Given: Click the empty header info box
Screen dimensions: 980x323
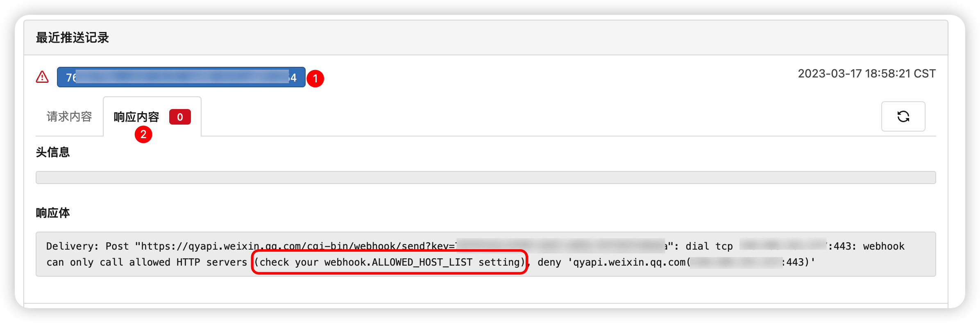Looking at the screenshot, I should coord(485,177).
